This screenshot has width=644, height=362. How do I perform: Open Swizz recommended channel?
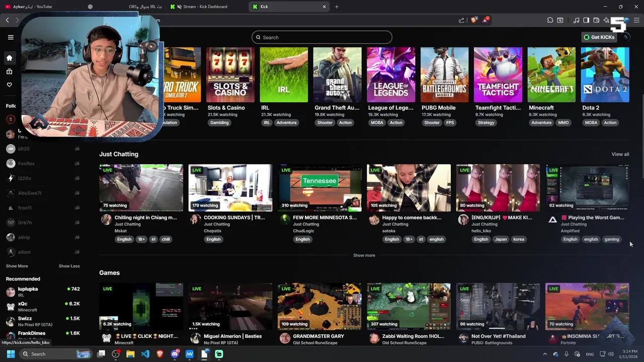point(43,321)
